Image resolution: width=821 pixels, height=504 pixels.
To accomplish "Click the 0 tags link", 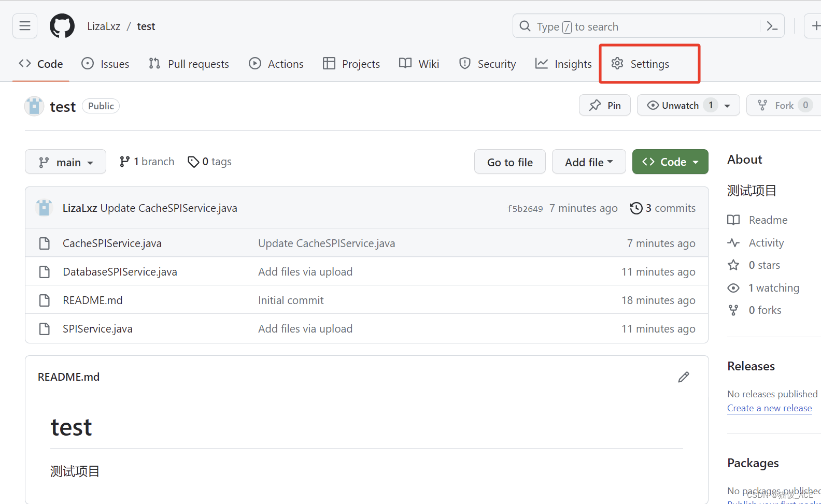I will point(210,162).
